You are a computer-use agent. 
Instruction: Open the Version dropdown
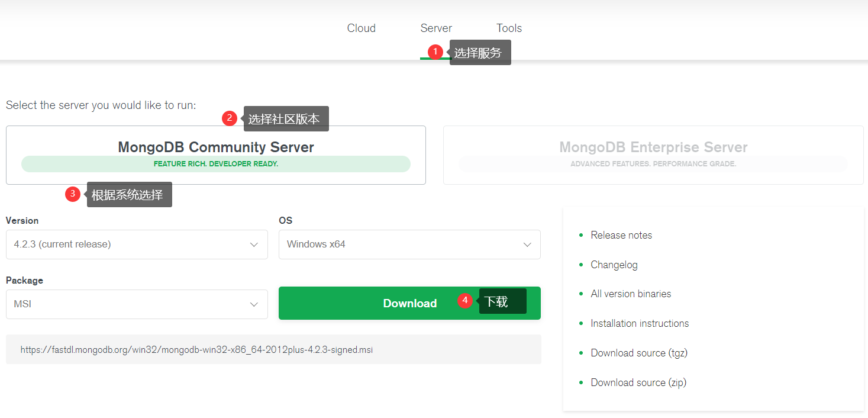tap(136, 244)
